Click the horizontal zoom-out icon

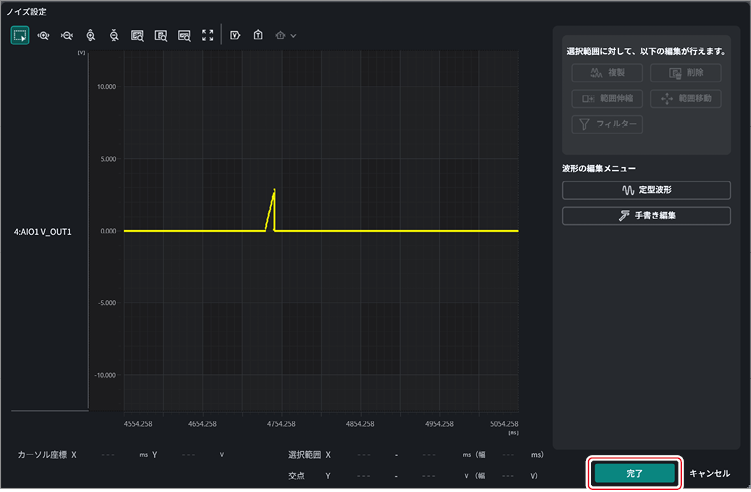click(67, 35)
